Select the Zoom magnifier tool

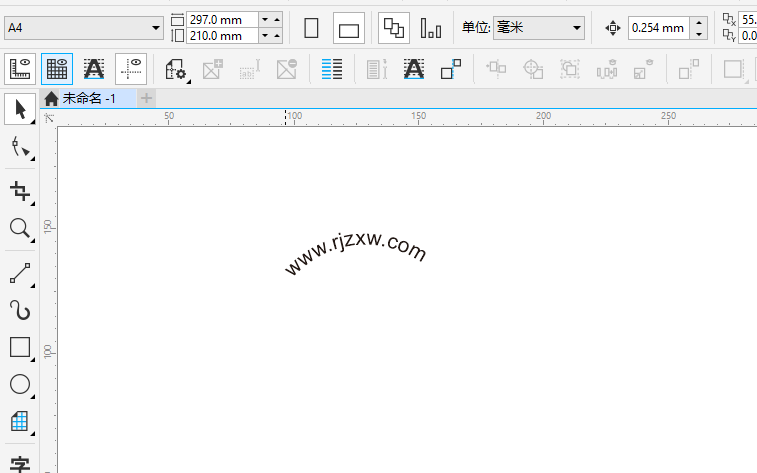click(20, 229)
